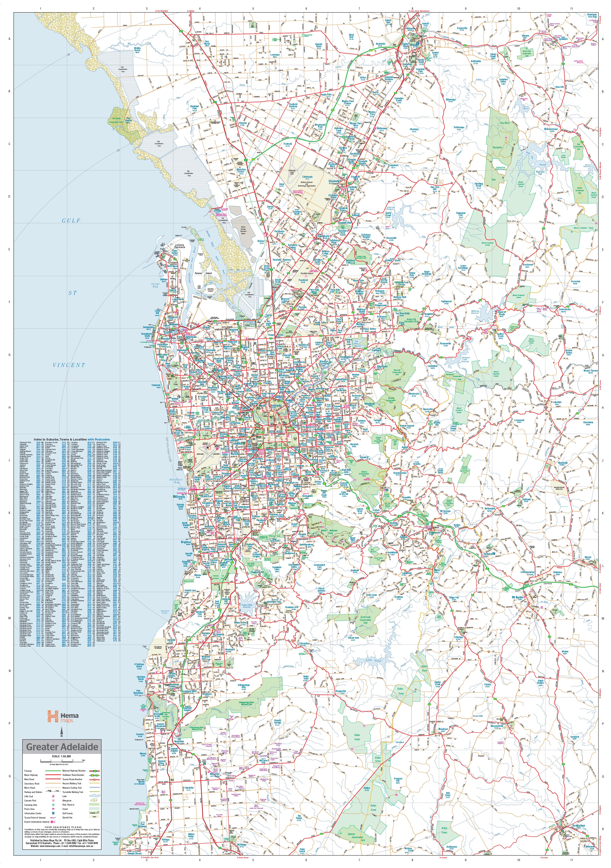
Task: Click the Camping Area tent icon
Action: (x=53, y=805)
